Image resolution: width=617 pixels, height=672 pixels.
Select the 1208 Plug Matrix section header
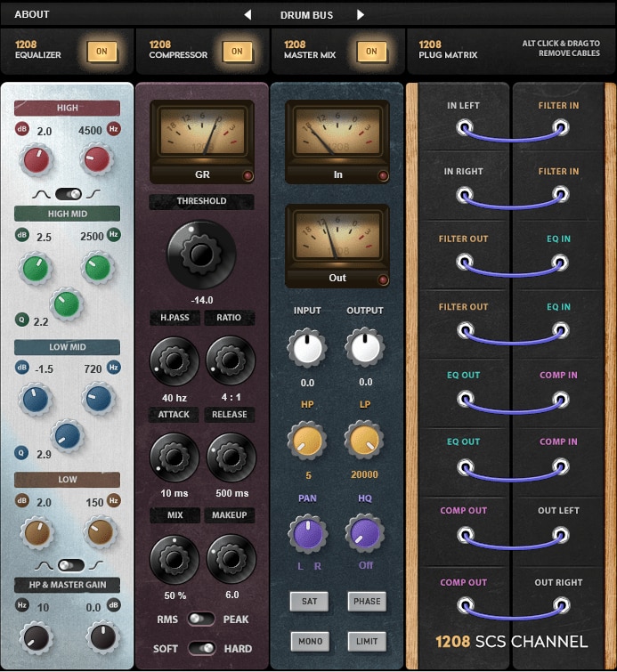tap(448, 50)
